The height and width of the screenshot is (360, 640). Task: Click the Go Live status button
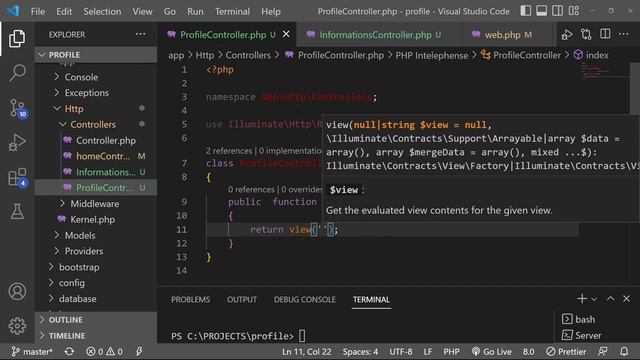pos(491,351)
